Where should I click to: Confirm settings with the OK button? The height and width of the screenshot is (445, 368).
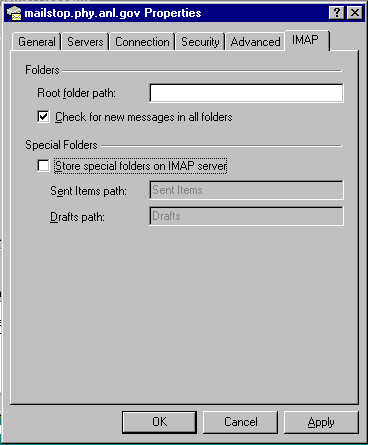(159, 422)
